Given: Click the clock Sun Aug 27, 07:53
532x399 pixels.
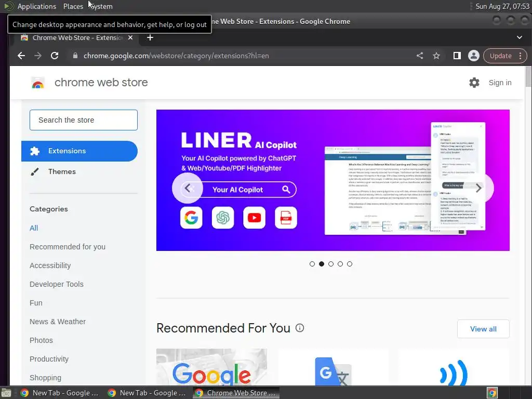Looking at the screenshot, I should (502, 6).
